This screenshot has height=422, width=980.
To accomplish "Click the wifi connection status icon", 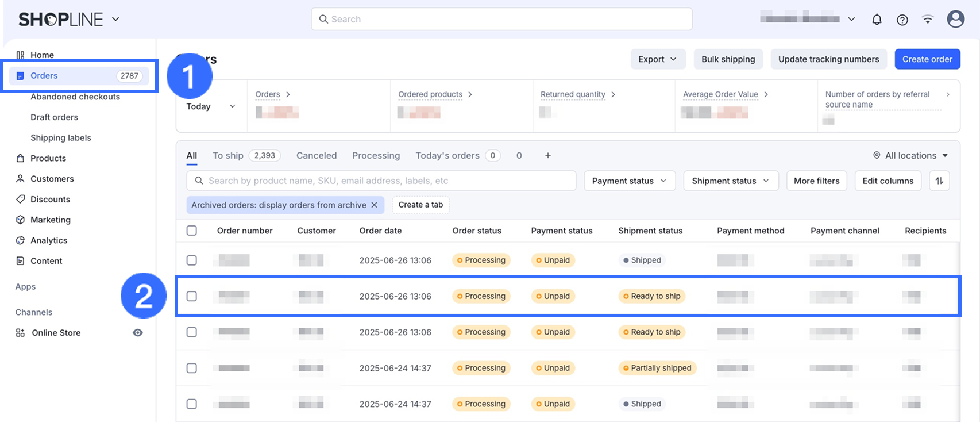I will coord(927,20).
